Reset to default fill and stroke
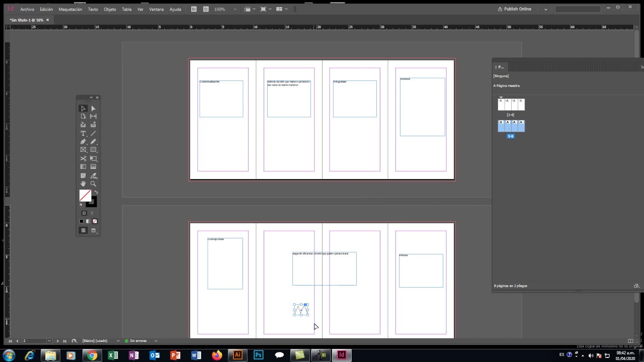This screenshot has width=644, height=362. click(x=81, y=205)
